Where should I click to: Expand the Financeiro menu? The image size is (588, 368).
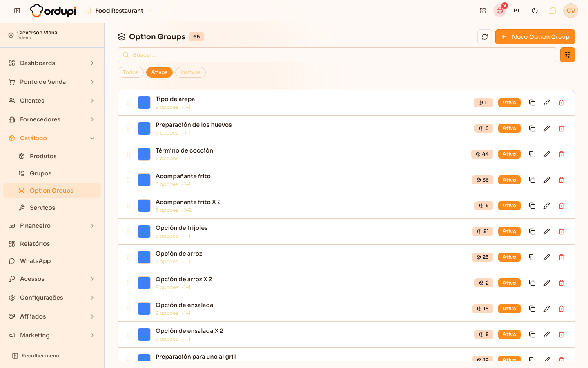pyautogui.click(x=52, y=226)
